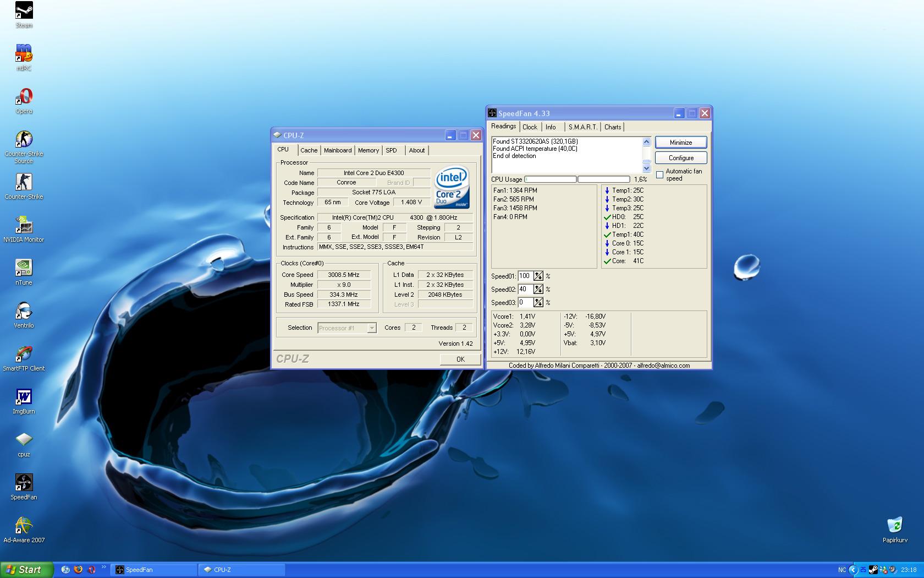Click the Configure button in SpeedFan
This screenshot has width=924, height=578.
click(681, 158)
